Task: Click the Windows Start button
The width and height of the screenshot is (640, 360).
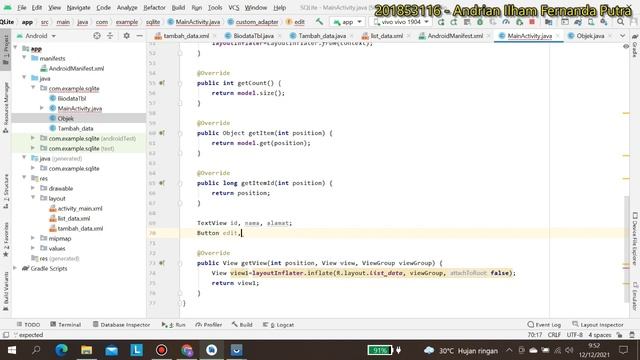Action: [11, 350]
